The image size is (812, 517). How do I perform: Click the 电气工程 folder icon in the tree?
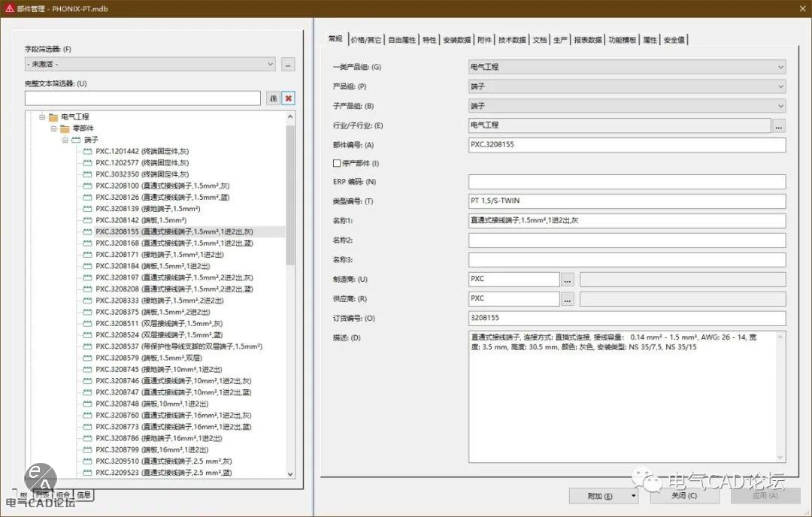(53, 117)
